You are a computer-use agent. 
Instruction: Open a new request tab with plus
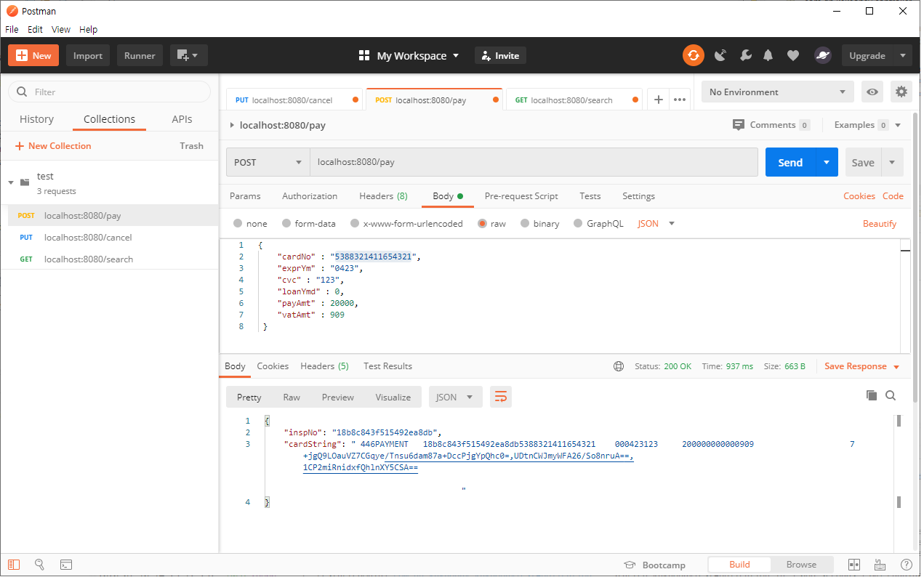coord(658,100)
